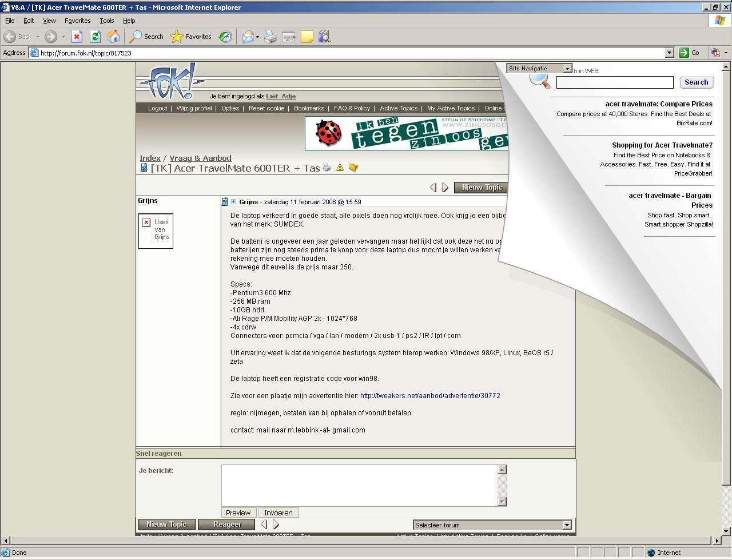The image size is (732, 560).
Task: Click the PDF converter icon beside Go
Action: point(715,53)
